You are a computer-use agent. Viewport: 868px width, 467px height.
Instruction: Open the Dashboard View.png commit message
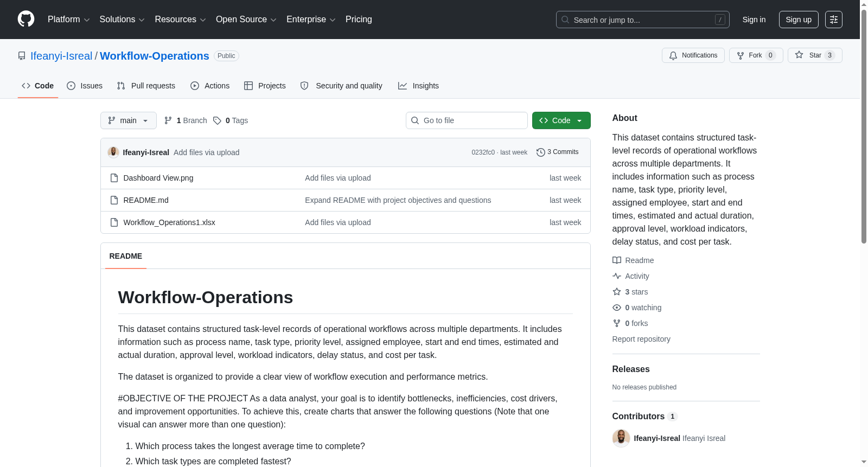pyautogui.click(x=337, y=178)
